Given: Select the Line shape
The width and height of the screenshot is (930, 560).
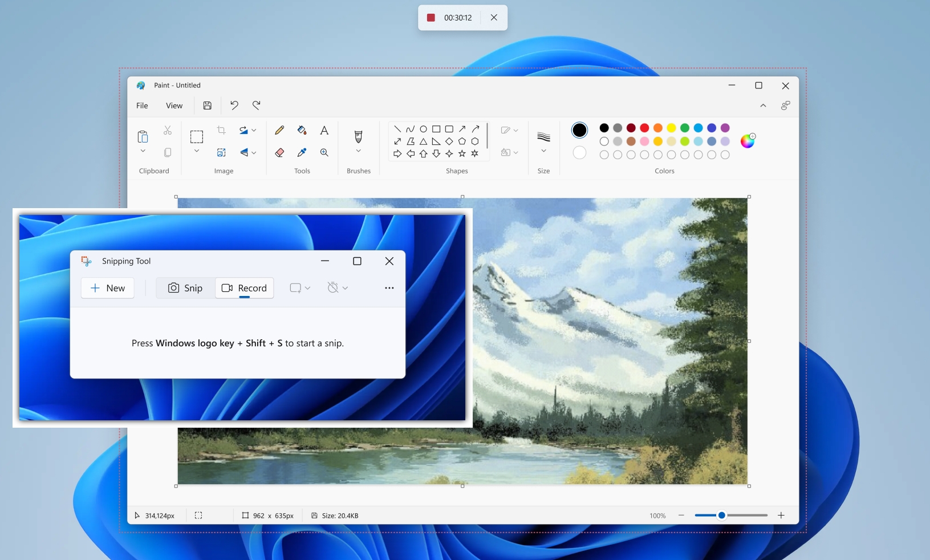Looking at the screenshot, I should point(397,129).
